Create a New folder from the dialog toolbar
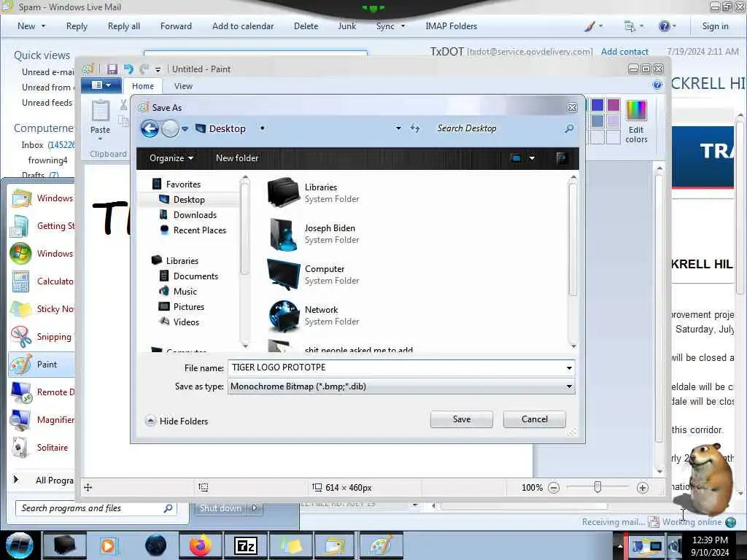Image resolution: width=747 pixels, height=560 pixels. pyautogui.click(x=237, y=158)
